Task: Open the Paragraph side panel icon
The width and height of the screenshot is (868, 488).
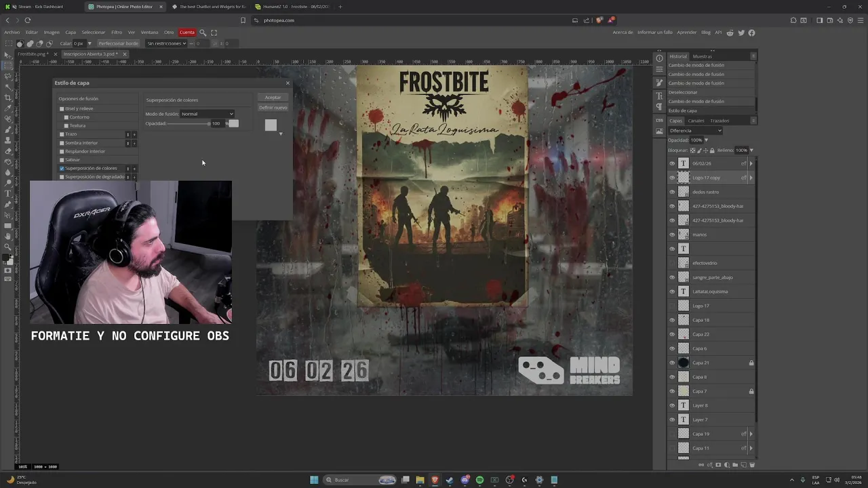Action: (x=659, y=107)
